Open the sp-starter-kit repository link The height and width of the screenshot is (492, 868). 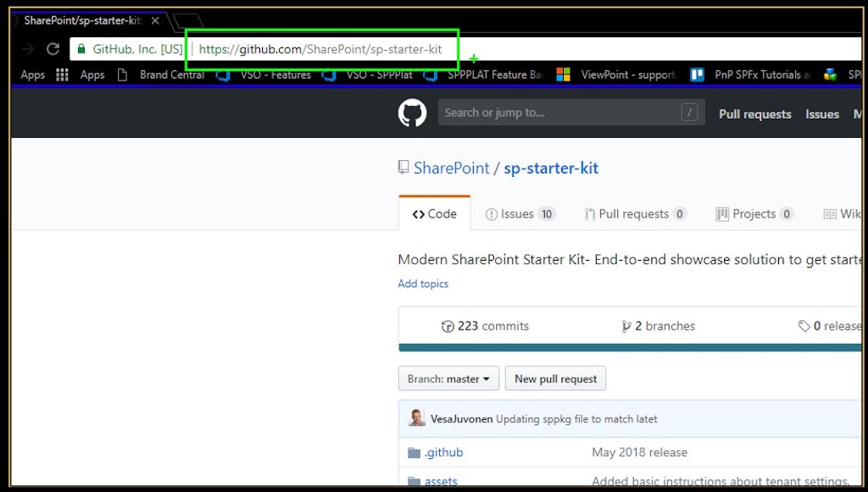(551, 168)
